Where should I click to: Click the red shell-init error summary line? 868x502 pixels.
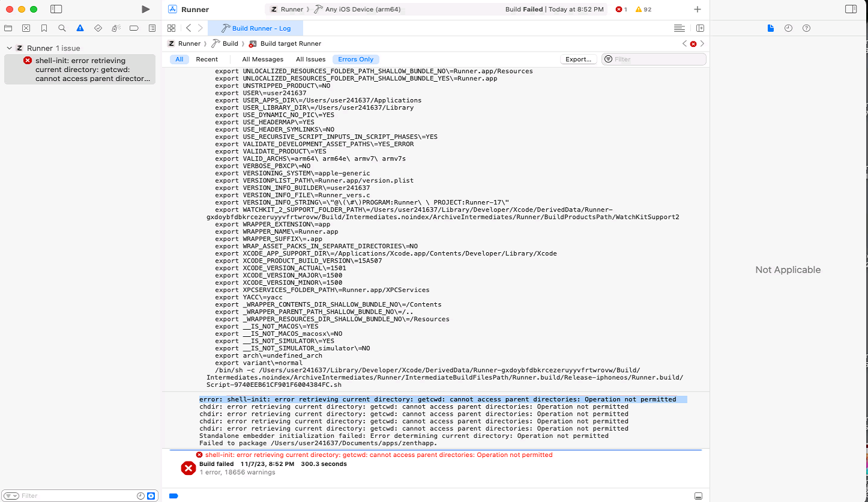tap(379, 455)
